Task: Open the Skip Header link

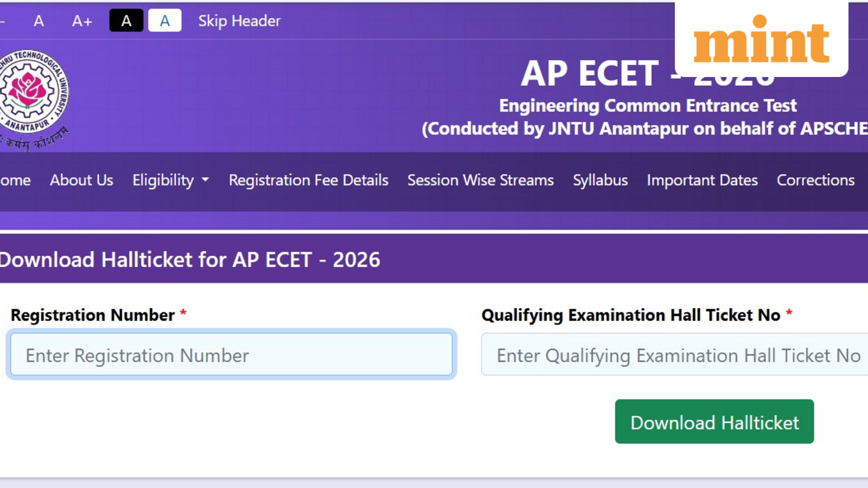Action: (239, 21)
